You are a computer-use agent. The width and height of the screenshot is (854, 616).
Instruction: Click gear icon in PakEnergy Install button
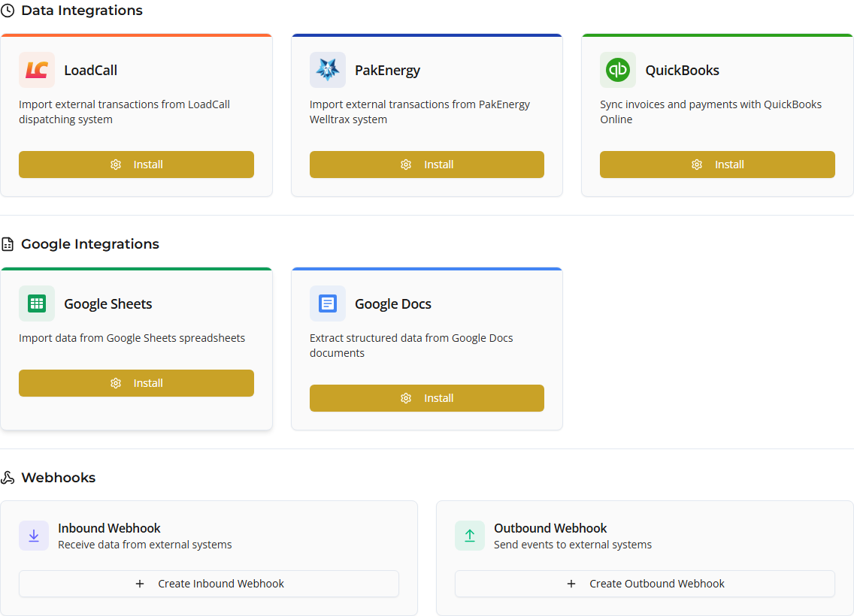tap(406, 165)
